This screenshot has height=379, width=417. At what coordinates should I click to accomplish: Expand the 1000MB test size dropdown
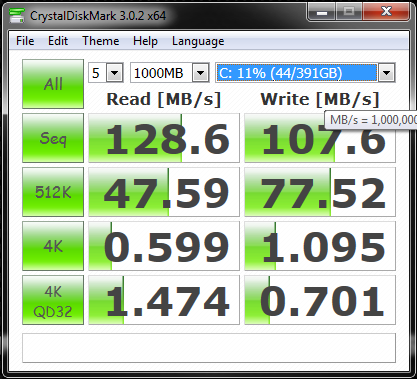pos(201,73)
